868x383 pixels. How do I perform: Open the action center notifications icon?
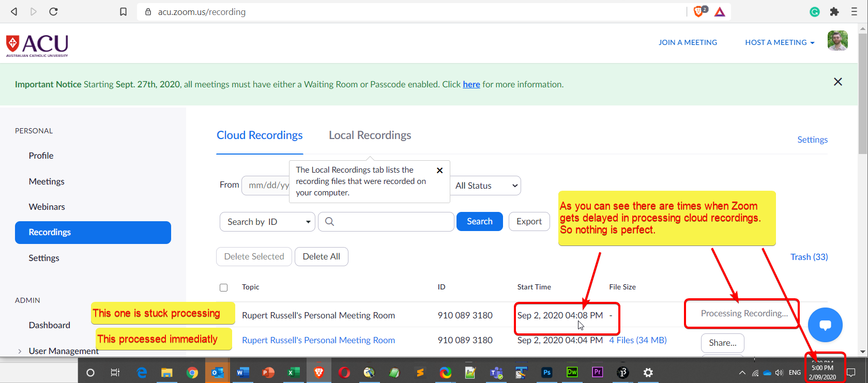(851, 372)
